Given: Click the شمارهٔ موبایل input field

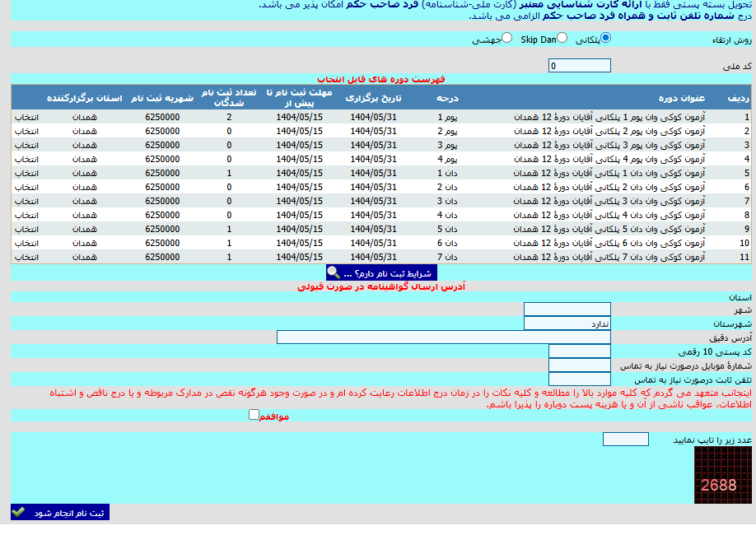Looking at the screenshot, I should point(580,365).
